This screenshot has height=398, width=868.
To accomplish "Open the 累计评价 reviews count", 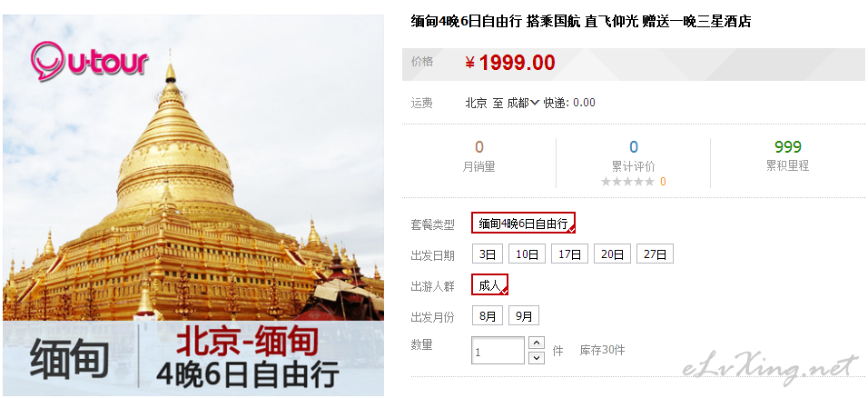I will click(x=633, y=147).
